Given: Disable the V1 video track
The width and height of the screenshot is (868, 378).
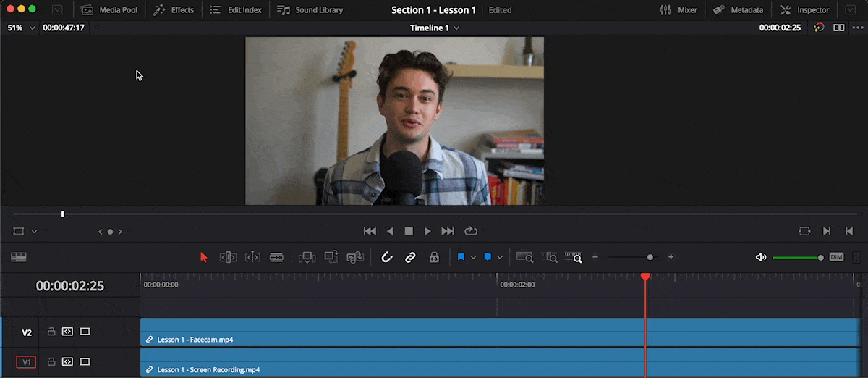Looking at the screenshot, I should tap(85, 361).
